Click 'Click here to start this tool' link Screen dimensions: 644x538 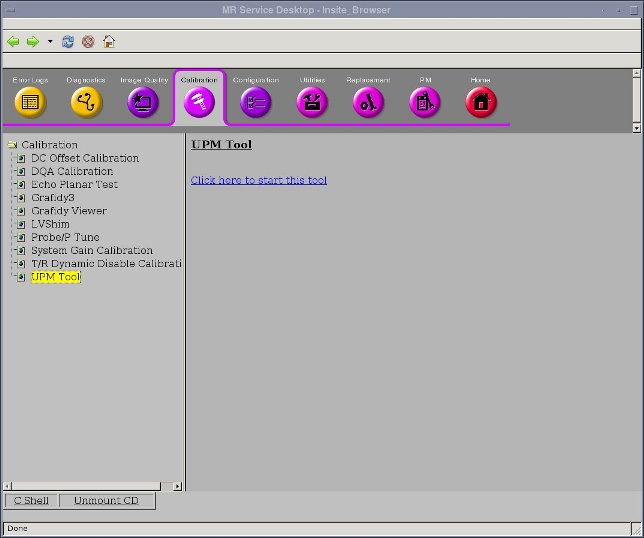tap(258, 180)
